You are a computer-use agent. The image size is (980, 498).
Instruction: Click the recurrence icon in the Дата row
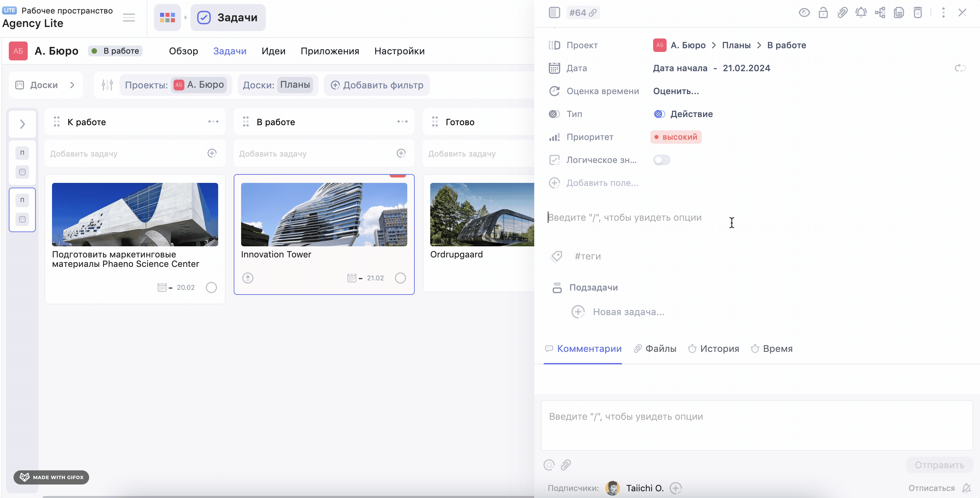[x=960, y=68]
